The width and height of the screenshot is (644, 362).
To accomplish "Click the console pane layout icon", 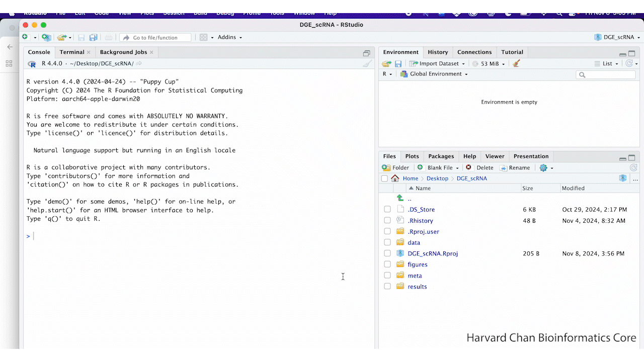I will point(366,53).
